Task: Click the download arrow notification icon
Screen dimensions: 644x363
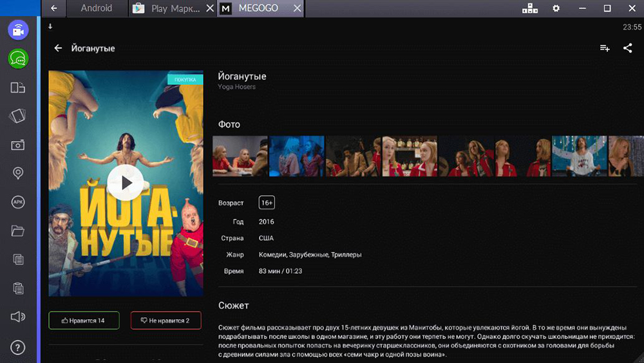Action: pyautogui.click(x=50, y=26)
